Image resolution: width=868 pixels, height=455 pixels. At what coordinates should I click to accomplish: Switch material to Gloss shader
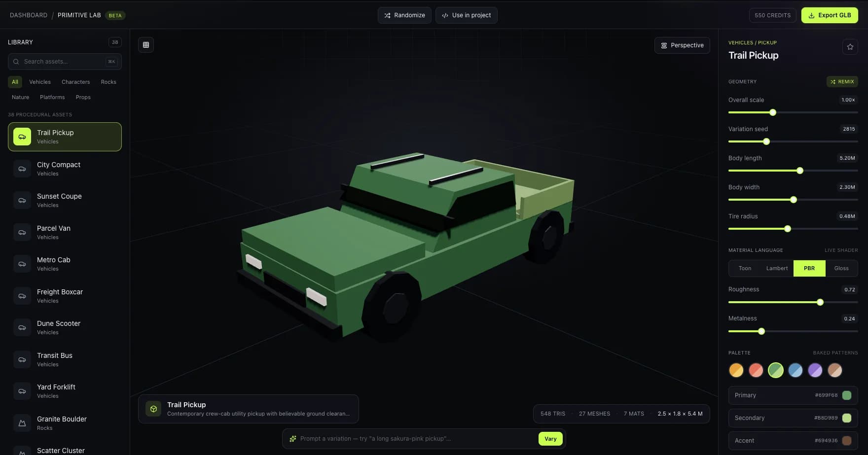click(x=841, y=268)
